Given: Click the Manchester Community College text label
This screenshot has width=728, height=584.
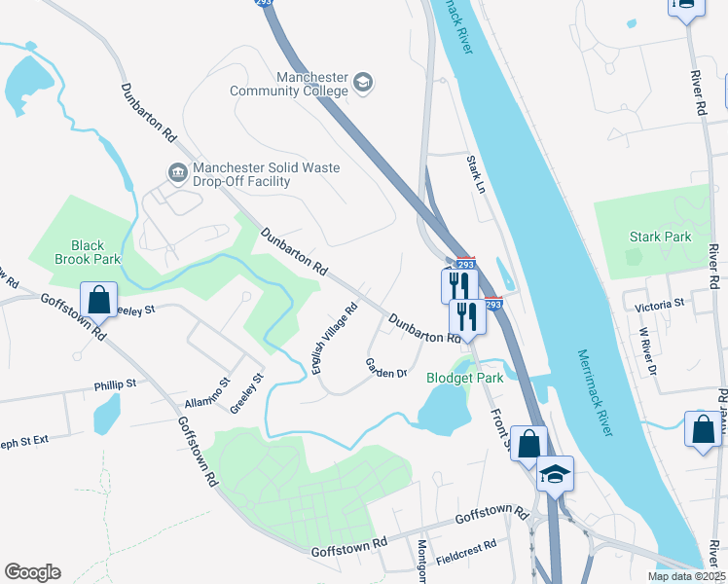Looking at the screenshot, I should click(289, 84).
